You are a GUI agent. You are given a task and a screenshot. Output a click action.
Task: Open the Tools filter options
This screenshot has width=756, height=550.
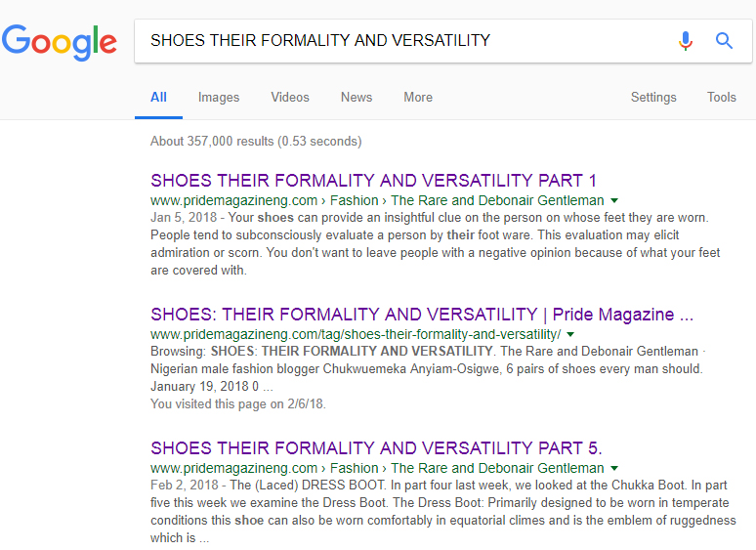click(x=722, y=97)
